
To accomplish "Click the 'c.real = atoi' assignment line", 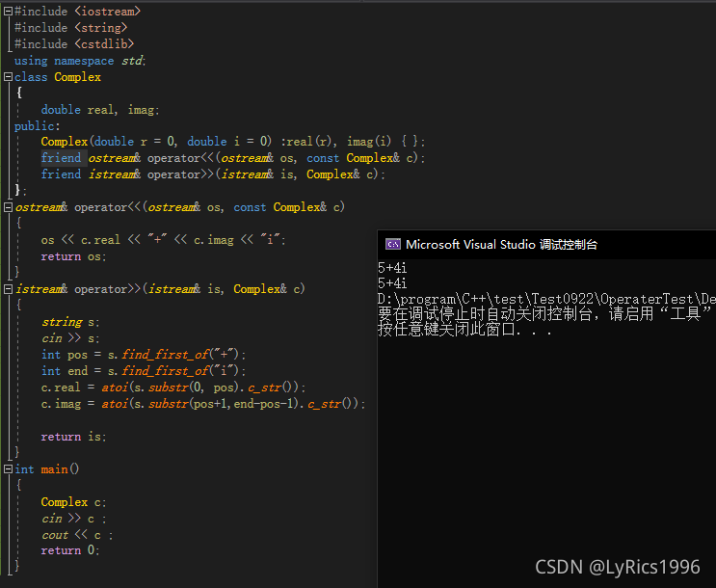I will click(173, 388).
